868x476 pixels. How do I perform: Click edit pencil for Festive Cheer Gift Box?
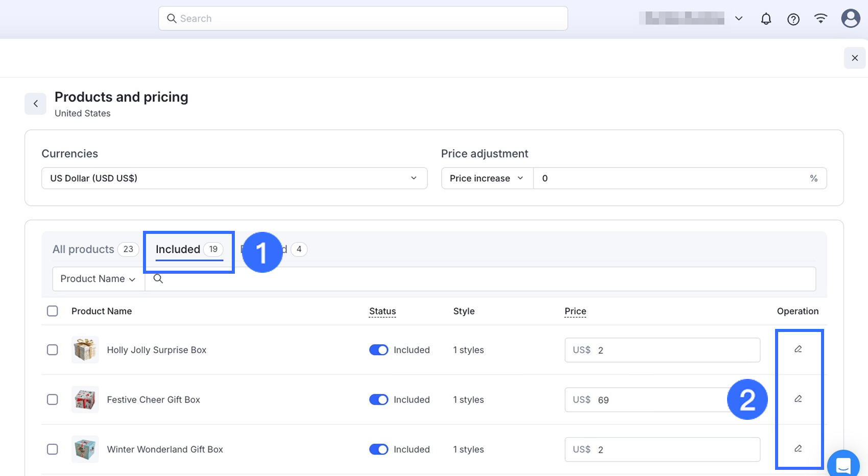[798, 399]
